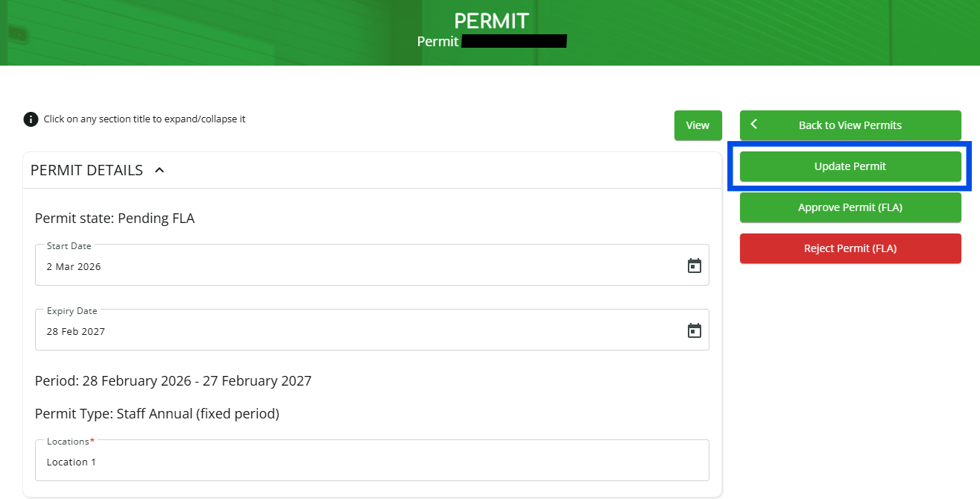The image size is (980, 499).
Task: Click the left chevron icon on the Back button
Action: (x=754, y=125)
